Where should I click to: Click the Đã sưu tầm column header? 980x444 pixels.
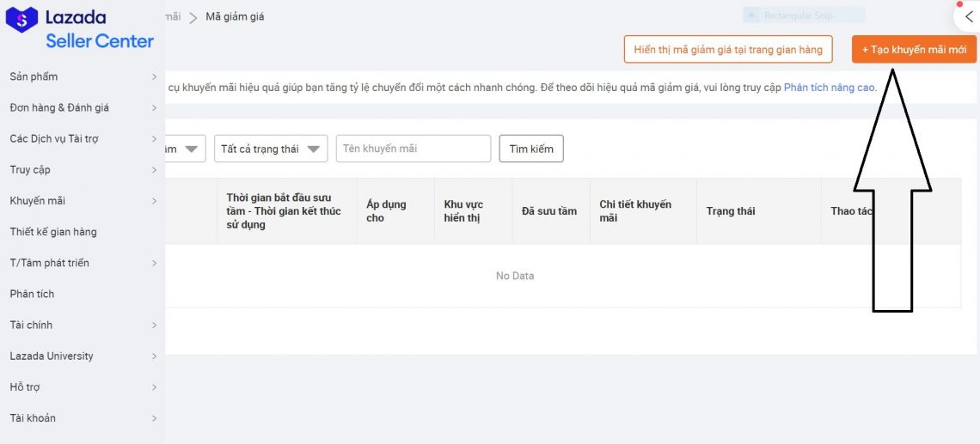tap(549, 211)
